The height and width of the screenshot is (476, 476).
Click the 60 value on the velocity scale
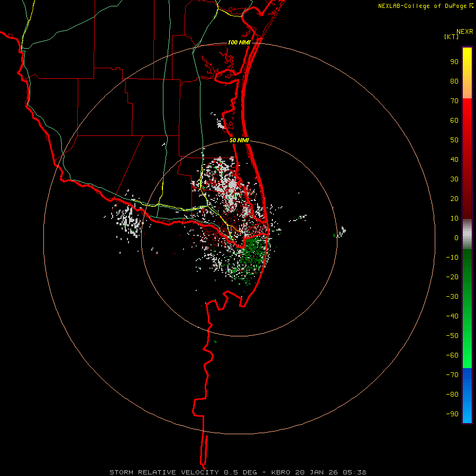pyautogui.click(x=454, y=120)
